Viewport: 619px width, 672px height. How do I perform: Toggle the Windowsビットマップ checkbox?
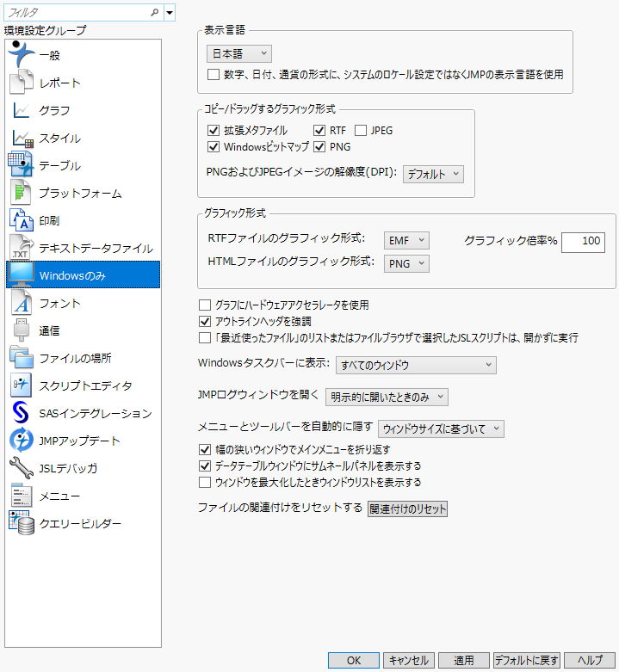coord(214,147)
